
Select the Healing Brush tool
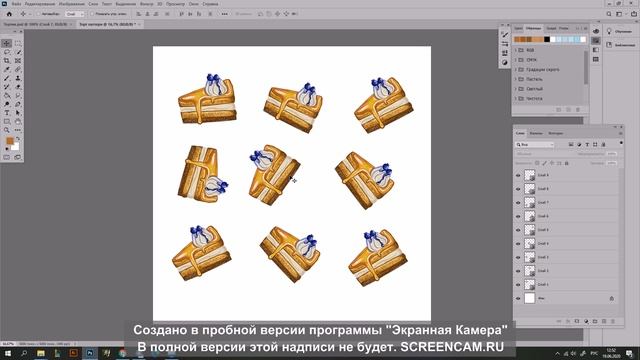pos(18,69)
